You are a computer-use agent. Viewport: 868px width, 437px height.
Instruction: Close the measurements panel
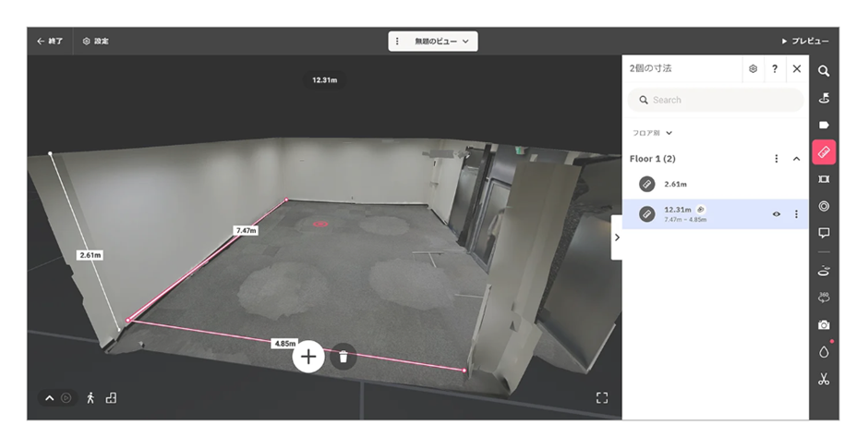(797, 68)
